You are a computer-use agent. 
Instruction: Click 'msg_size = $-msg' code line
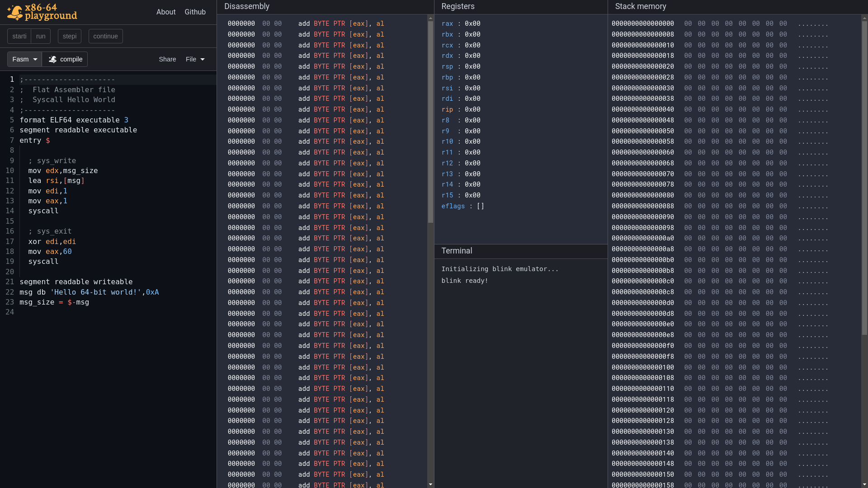coord(54,302)
